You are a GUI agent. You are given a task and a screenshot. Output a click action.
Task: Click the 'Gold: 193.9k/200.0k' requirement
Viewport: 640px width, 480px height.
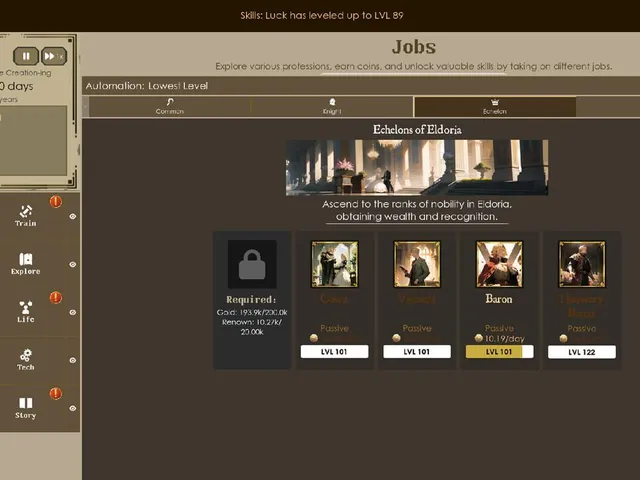[252, 312]
